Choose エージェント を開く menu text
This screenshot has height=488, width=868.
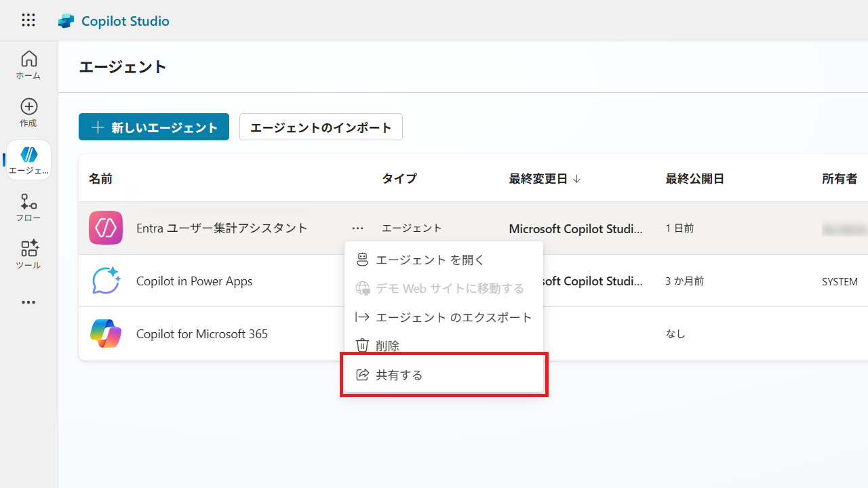tap(430, 260)
